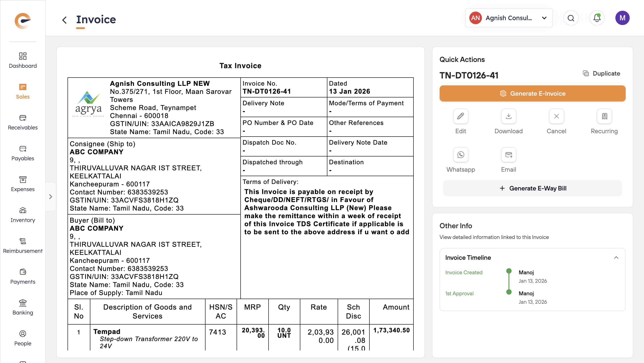Screen dimensions: 644x363
Task: Go to Banking in the sidebar
Action: (23, 307)
